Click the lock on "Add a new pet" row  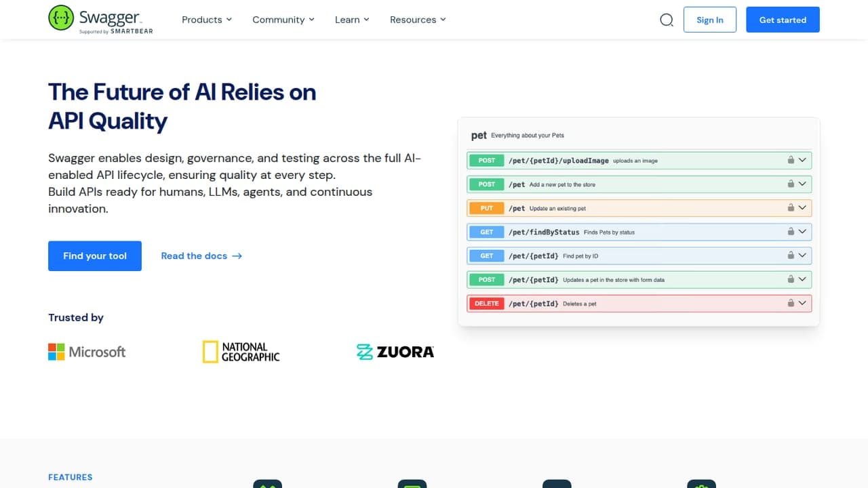tap(791, 184)
